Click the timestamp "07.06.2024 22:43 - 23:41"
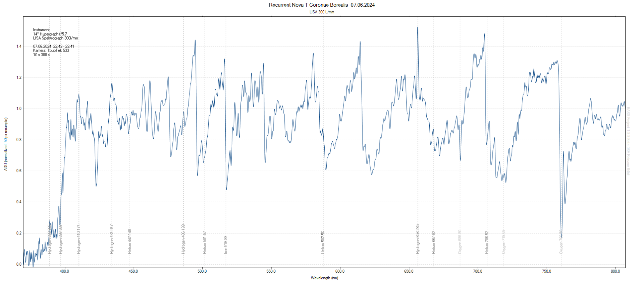The width and height of the screenshot is (644, 284). [54, 47]
